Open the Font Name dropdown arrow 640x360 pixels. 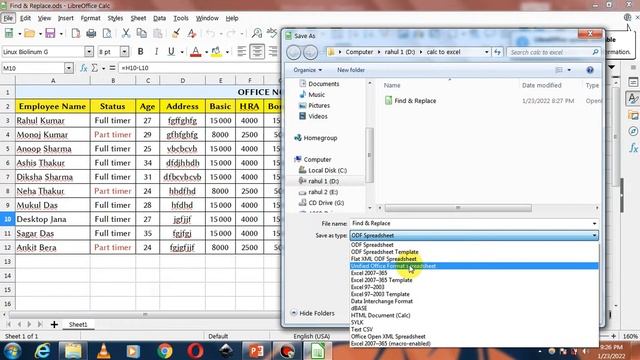click(89, 51)
